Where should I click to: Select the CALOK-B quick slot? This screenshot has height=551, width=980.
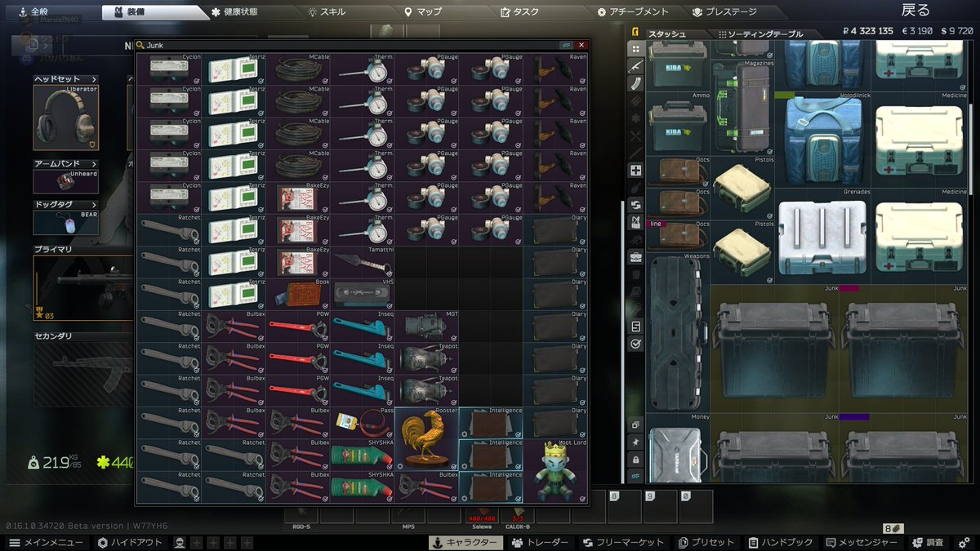(517, 516)
